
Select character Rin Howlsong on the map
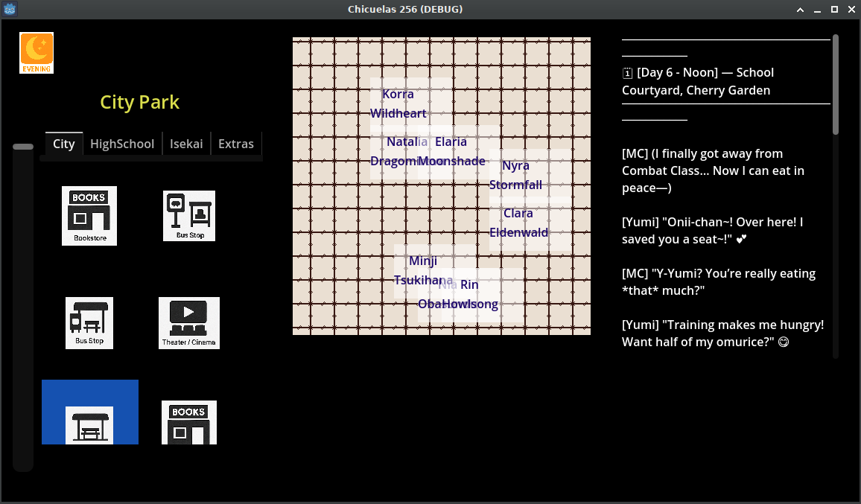click(x=482, y=294)
